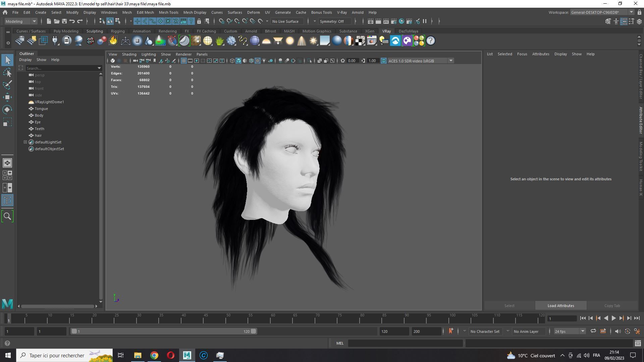644x362 pixels.
Task: Open the shelf gear settings icon
Action: click(8, 43)
